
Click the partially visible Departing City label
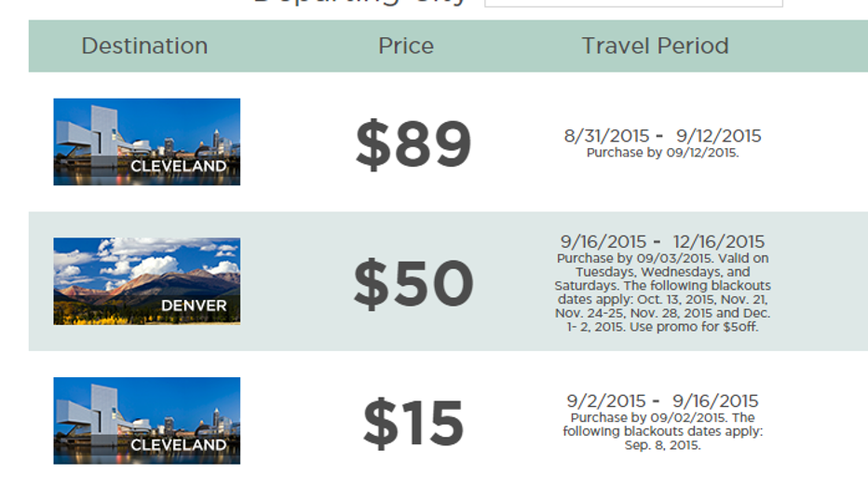point(359,3)
